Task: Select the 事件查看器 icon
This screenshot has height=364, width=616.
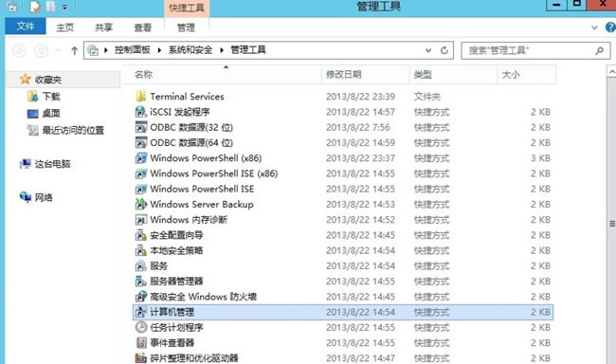Action: (x=140, y=343)
